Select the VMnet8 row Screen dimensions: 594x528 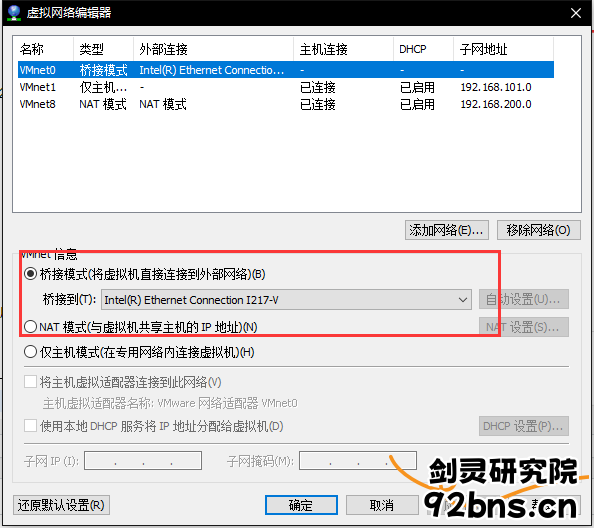click(286, 104)
